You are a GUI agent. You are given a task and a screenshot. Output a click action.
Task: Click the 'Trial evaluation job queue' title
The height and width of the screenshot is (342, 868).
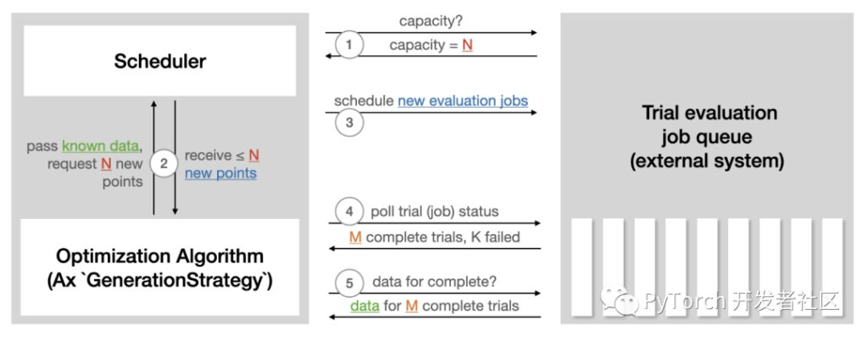pos(709,137)
